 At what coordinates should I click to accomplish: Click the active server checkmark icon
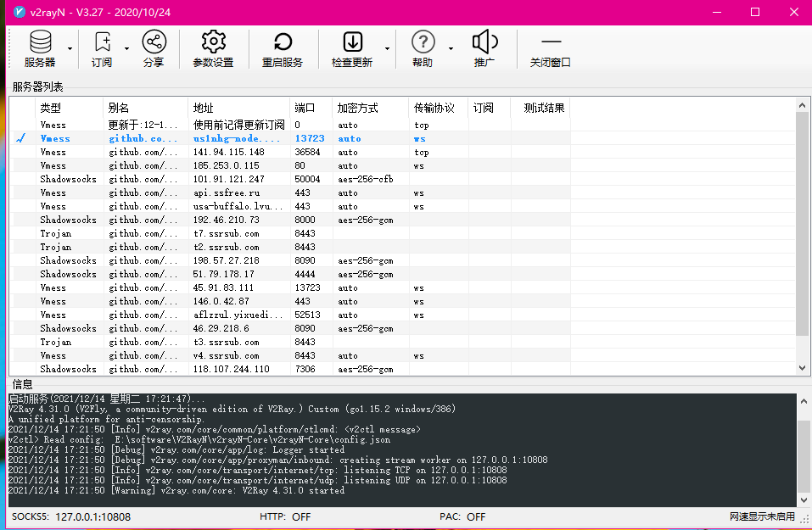coord(20,138)
